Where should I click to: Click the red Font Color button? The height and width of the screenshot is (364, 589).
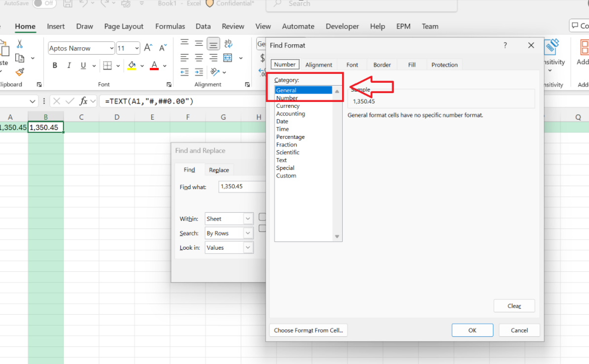[154, 66]
